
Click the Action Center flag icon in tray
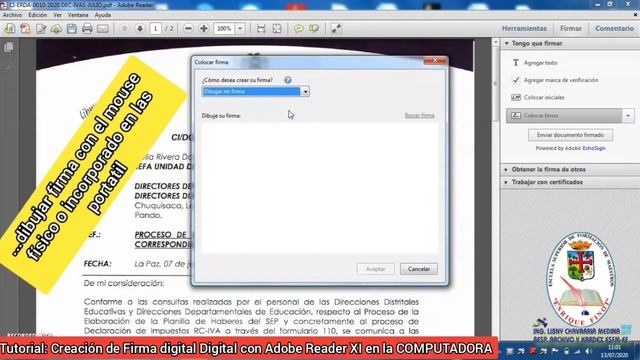point(555,351)
